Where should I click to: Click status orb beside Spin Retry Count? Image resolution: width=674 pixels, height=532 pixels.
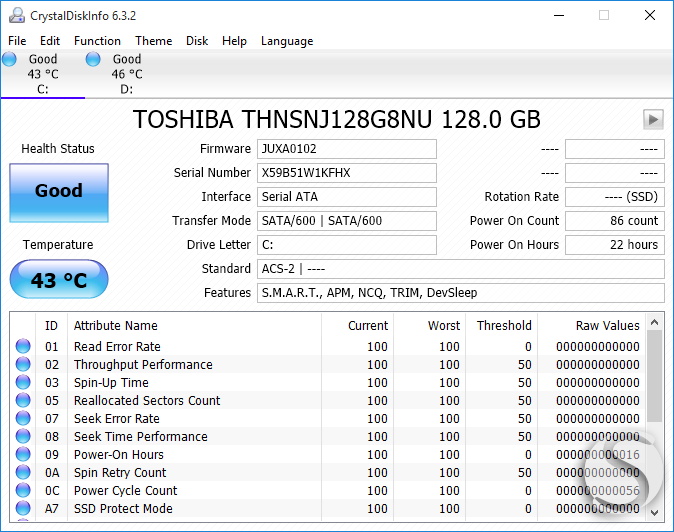point(23,472)
